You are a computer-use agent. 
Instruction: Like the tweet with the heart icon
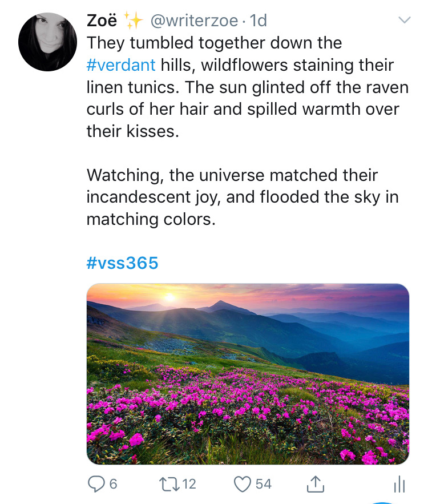(x=243, y=484)
